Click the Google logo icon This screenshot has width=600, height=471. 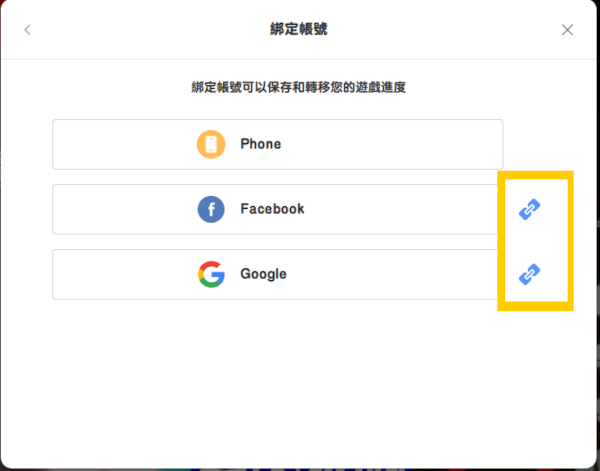click(x=211, y=274)
